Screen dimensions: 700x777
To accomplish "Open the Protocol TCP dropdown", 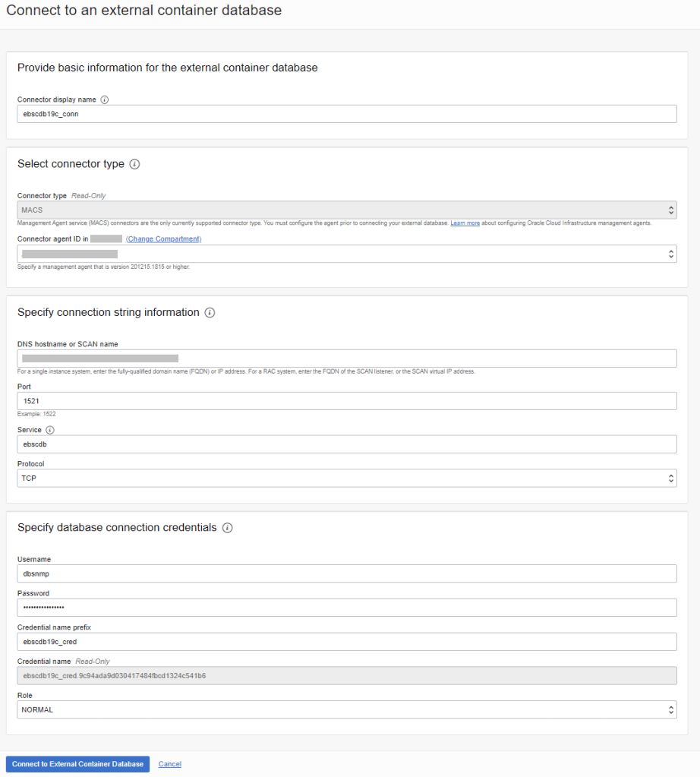I will point(346,478).
